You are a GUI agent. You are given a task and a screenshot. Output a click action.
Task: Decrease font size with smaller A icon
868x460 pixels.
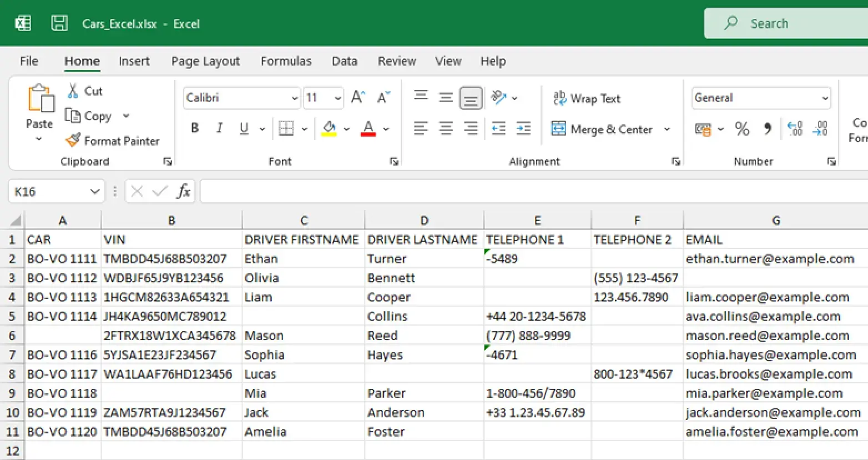[x=383, y=98]
